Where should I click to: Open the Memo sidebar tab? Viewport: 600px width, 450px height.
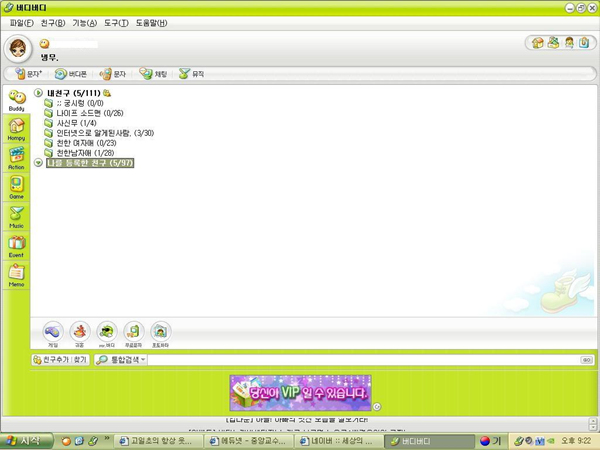pos(16,274)
